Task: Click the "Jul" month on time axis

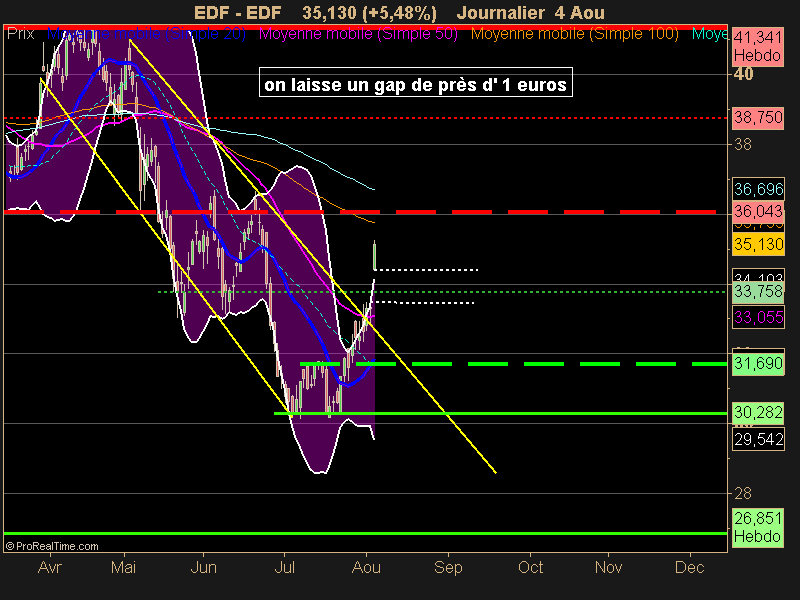Action: 285,567
